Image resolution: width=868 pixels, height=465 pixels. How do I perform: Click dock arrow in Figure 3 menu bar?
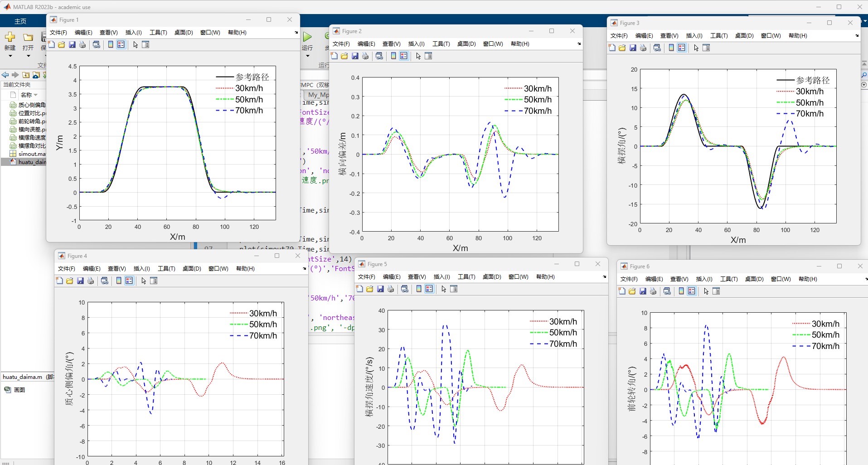click(857, 35)
